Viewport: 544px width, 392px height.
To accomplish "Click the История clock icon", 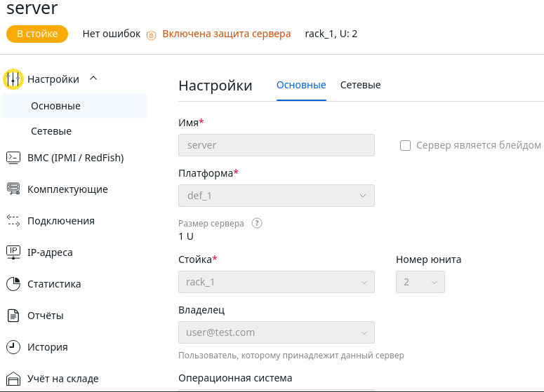I will 13,347.
